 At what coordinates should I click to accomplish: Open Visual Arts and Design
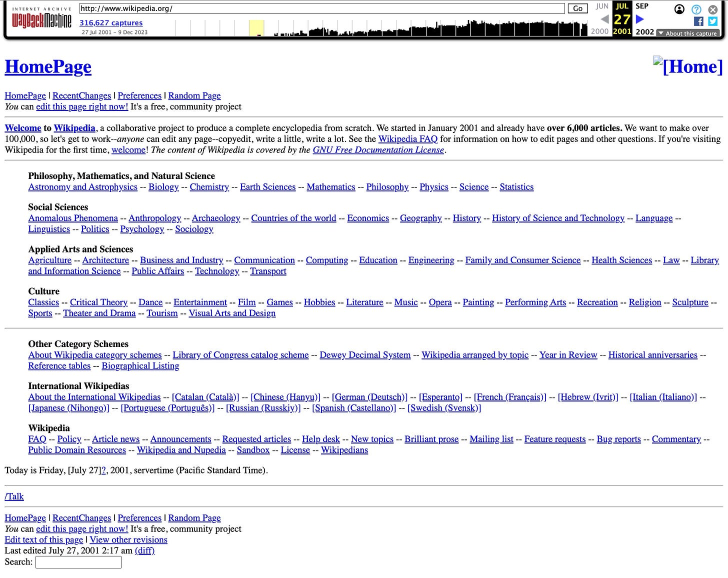pos(232,313)
